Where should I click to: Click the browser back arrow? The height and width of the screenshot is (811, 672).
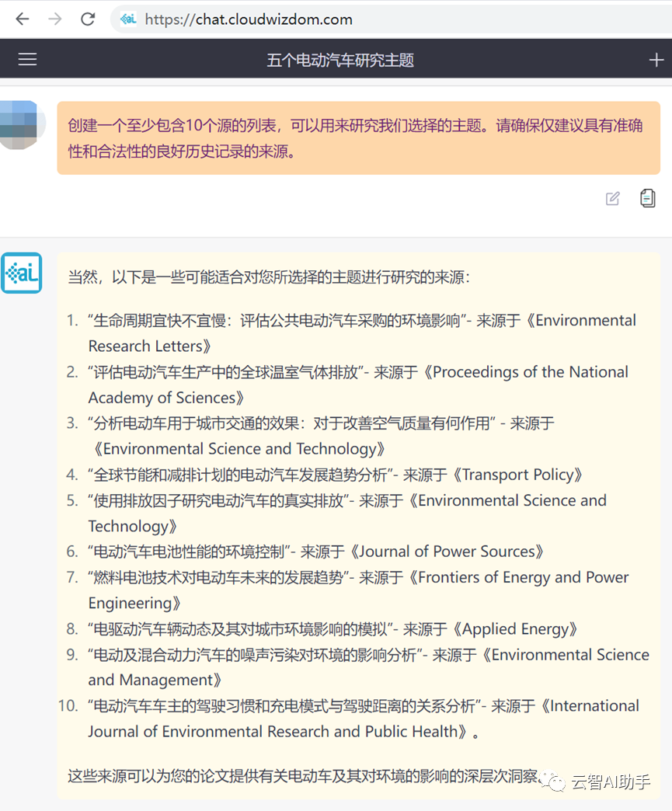pyautogui.click(x=23, y=19)
